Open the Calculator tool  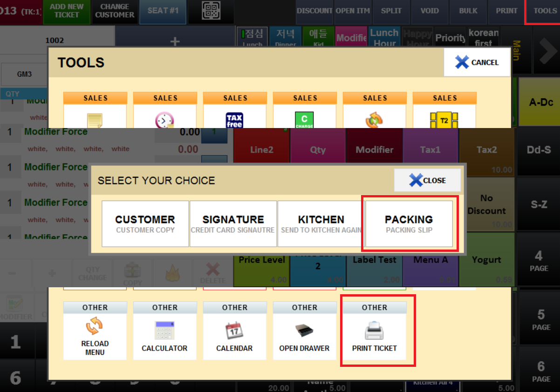click(x=165, y=331)
